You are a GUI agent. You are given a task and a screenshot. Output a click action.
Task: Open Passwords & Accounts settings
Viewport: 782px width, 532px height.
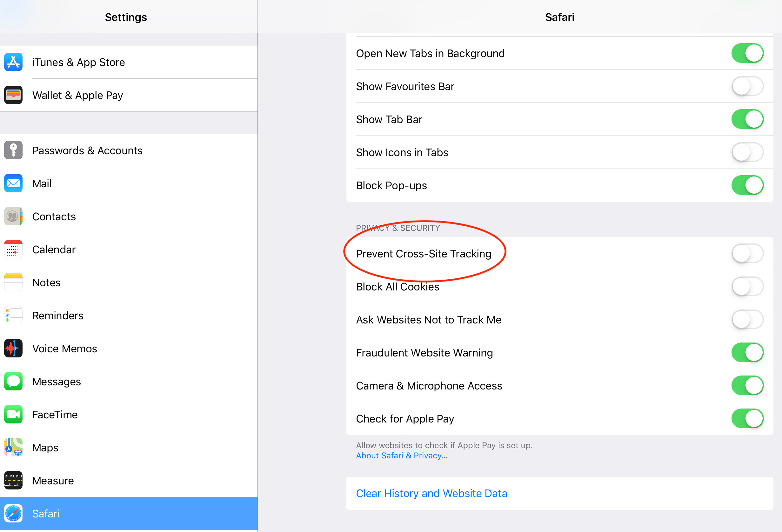[129, 150]
